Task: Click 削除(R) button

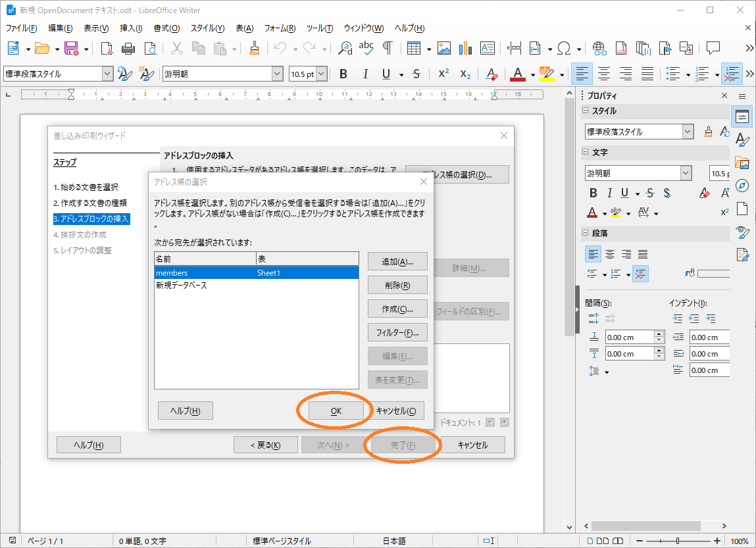Action: point(397,285)
